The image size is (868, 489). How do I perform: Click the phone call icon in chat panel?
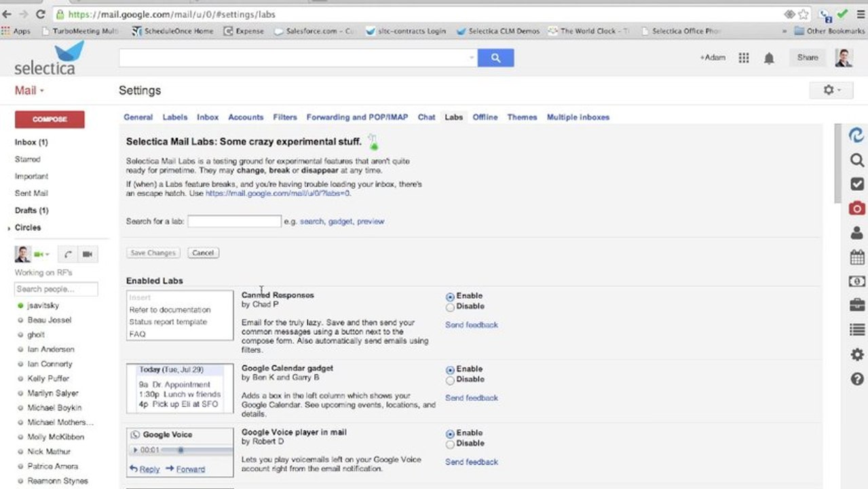(68, 254)
